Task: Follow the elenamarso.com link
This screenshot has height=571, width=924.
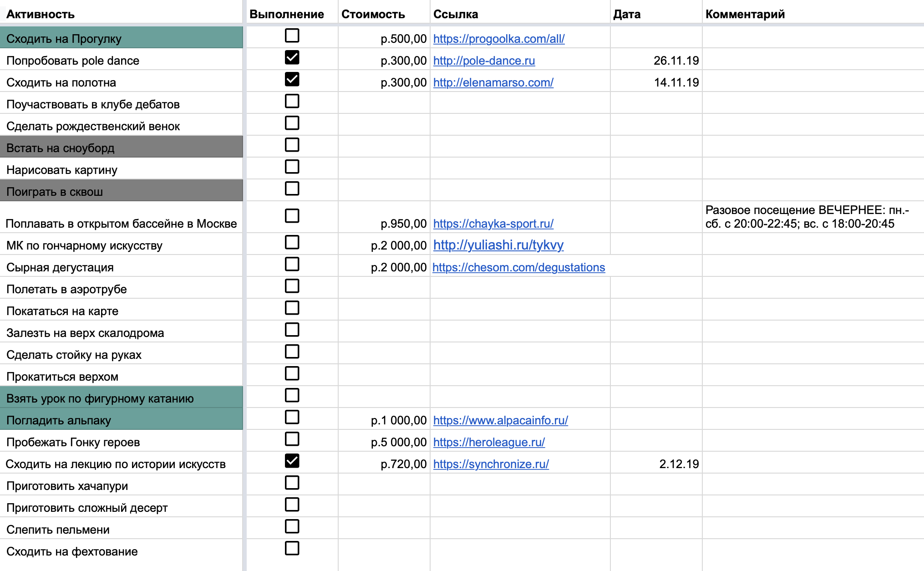Action: point(493,82)
